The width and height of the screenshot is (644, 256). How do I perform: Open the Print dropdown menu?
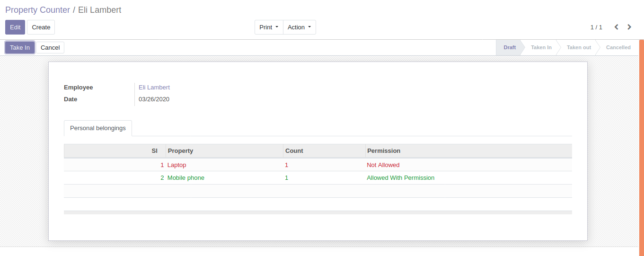click(x=269, y=27)
